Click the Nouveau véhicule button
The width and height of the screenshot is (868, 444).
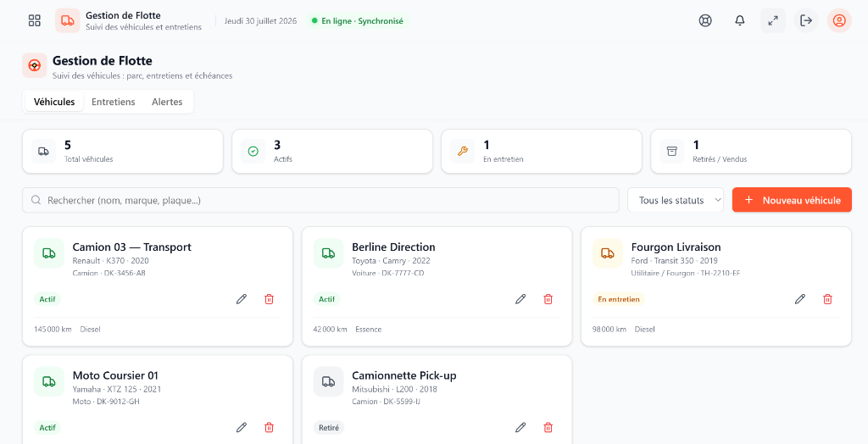[x=792, y=200]
